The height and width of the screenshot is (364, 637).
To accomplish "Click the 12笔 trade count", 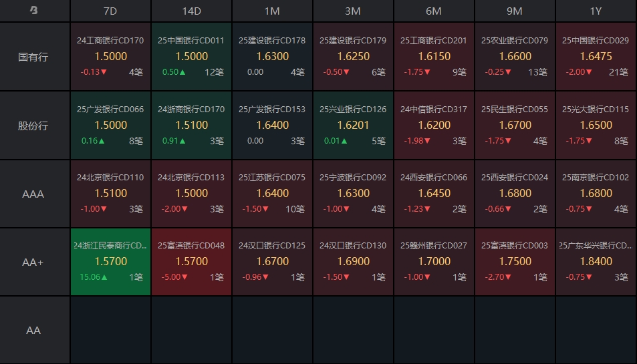I will [x=214, y=72].
